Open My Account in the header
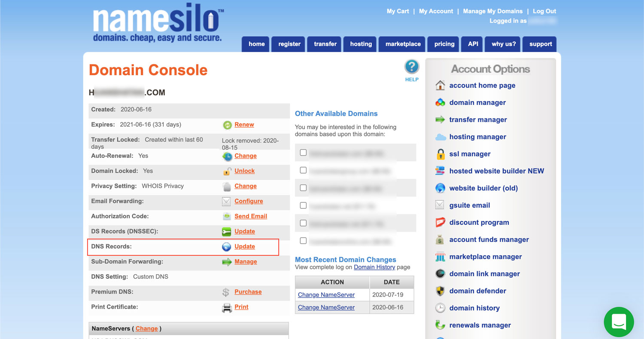Screen dimensions: 644x339 pos(436,11)
